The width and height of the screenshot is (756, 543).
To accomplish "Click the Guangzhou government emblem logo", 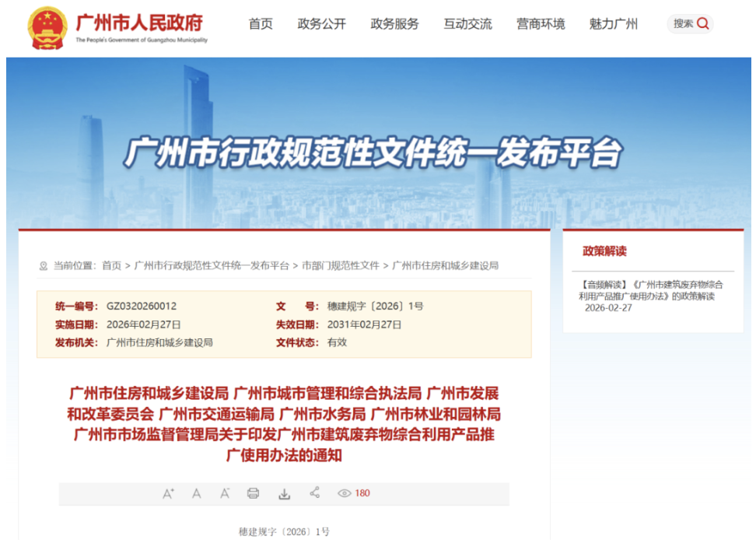I will click(47, 27).
